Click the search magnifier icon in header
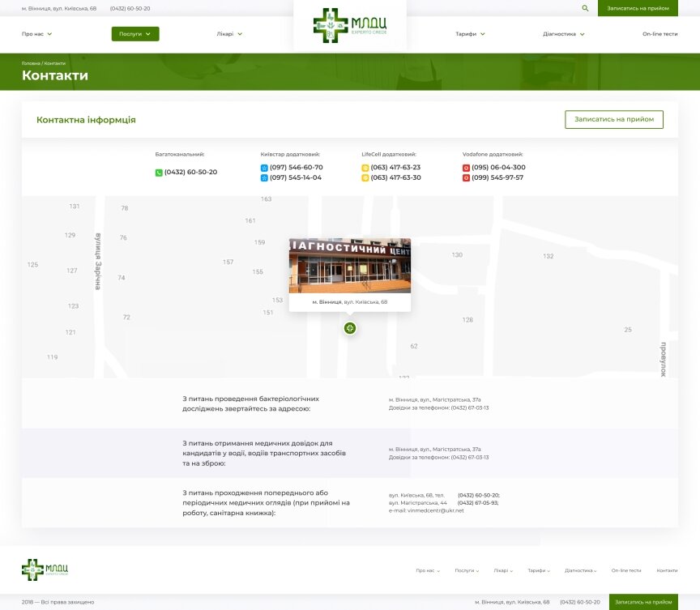The width and height of the screenshot is (700, 610). (585, 8)
